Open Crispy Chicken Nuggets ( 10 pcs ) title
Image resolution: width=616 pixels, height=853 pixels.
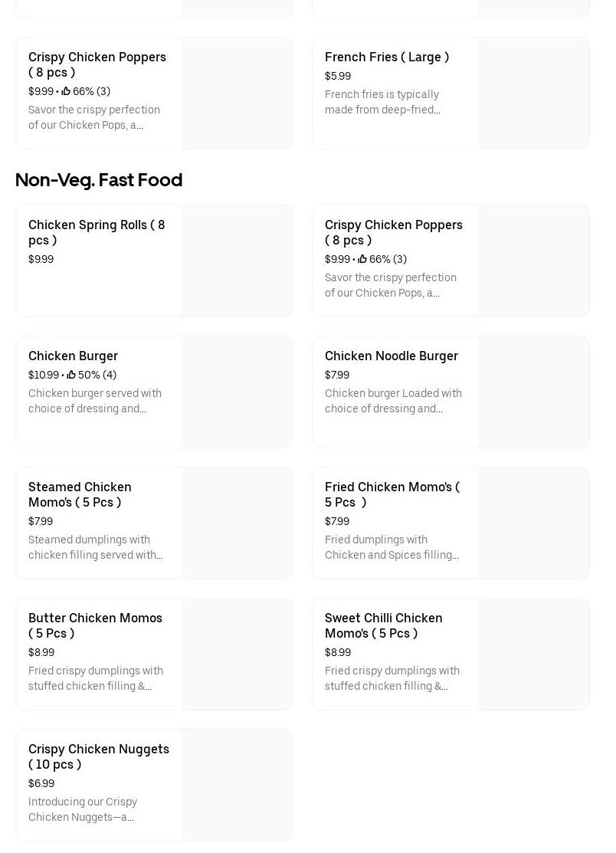click(98, 756)
